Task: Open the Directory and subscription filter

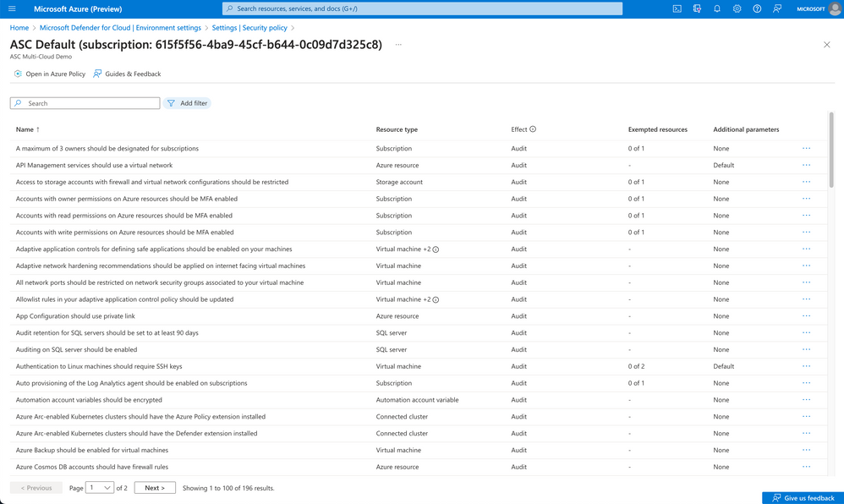Action: click(x=698, y=8)
